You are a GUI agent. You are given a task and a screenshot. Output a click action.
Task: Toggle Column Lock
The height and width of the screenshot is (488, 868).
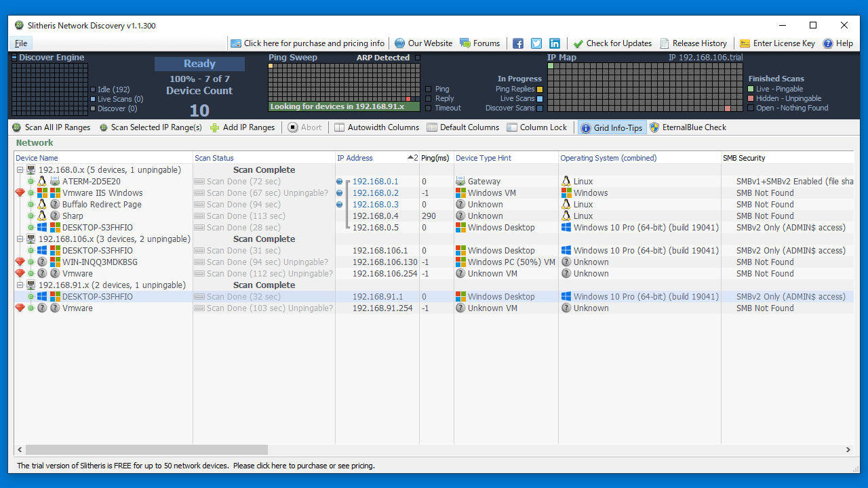536,127
